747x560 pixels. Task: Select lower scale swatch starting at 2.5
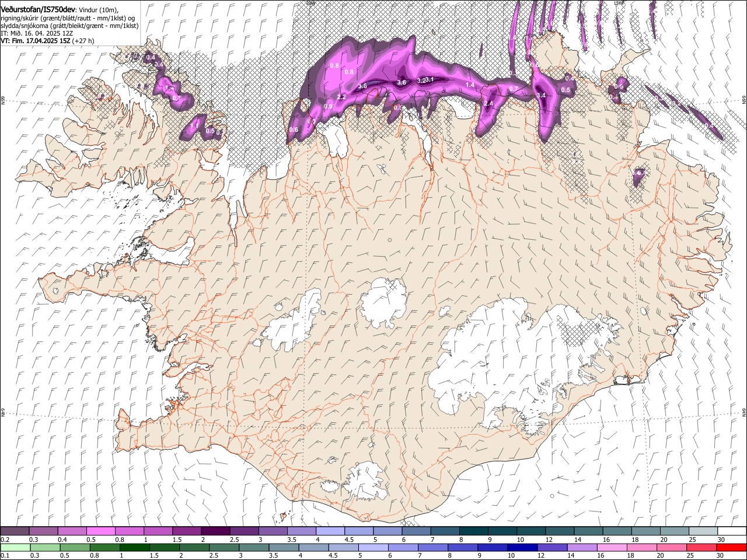(x=224, y=548)
